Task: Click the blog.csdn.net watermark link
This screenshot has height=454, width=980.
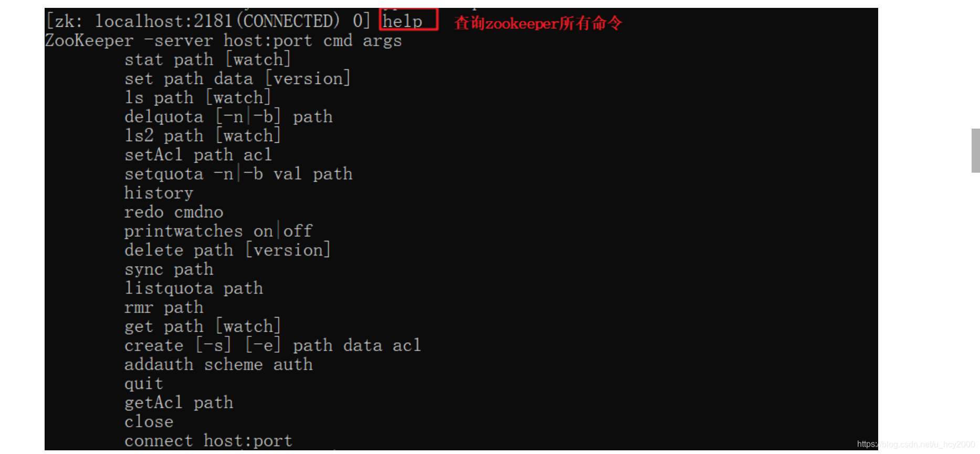Action: click(x=916, y=444)
